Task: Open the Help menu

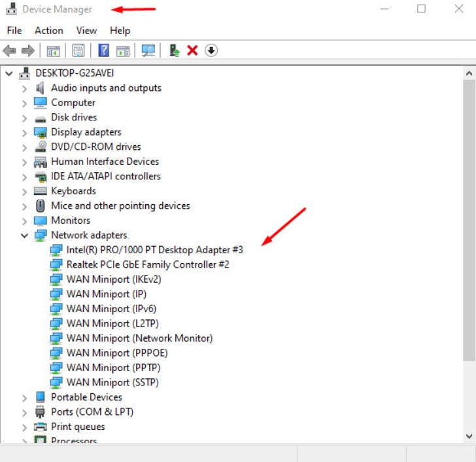Action: (x=120, y=30)
